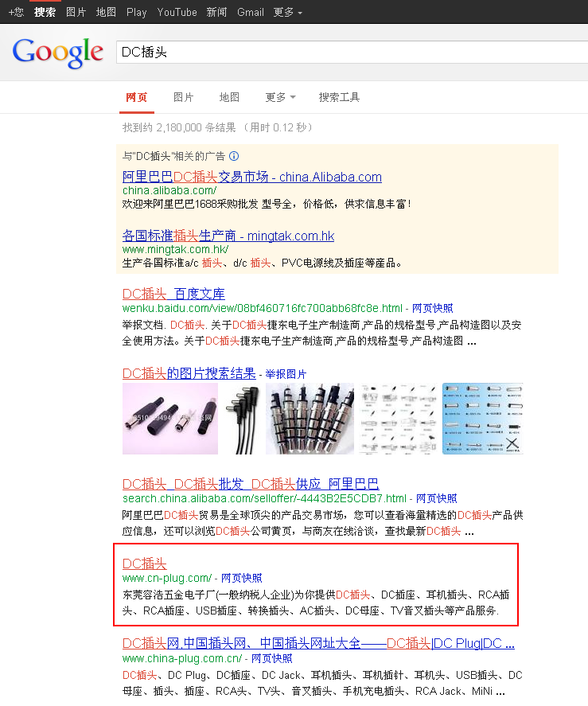The height and width of the screenshot is (706, 588).
Task: Click the black DC plugs thumbnail
Action: click(x=169, y=419)
